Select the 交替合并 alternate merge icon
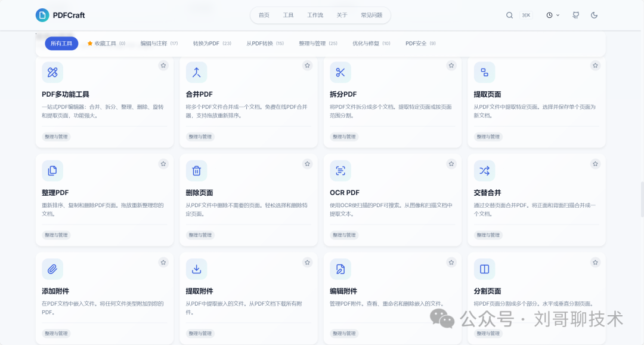644x345 pixels. pos(484,171)
